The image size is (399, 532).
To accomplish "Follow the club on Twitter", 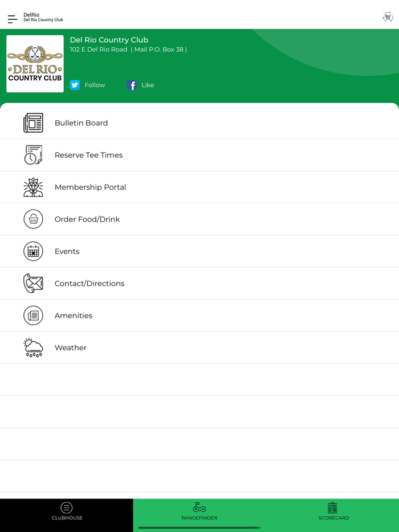I will (x=95, y=85).
